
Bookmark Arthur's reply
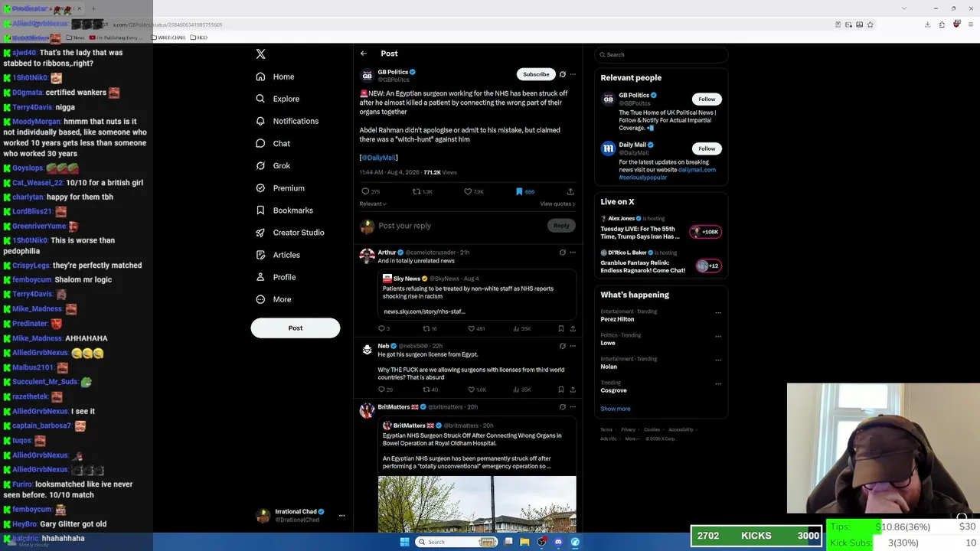561,328
